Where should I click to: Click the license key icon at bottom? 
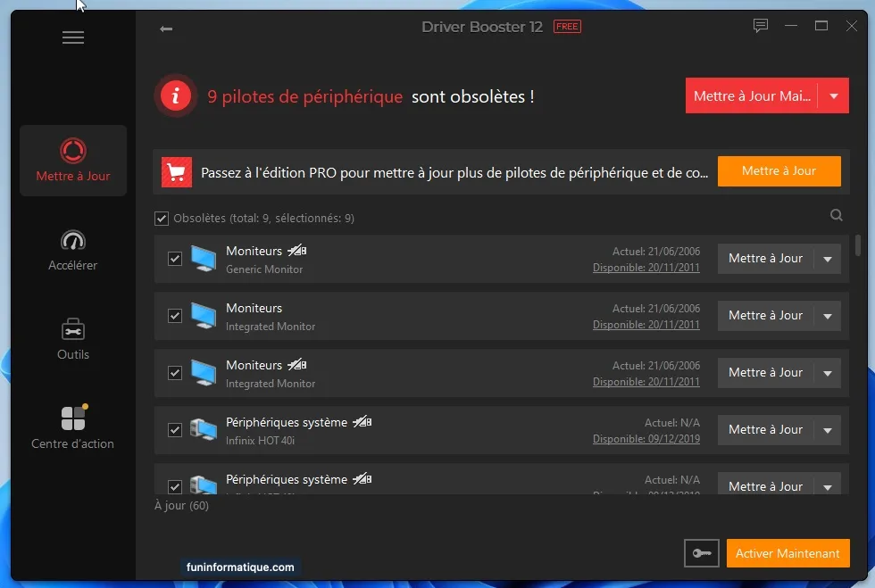[702, 553]
